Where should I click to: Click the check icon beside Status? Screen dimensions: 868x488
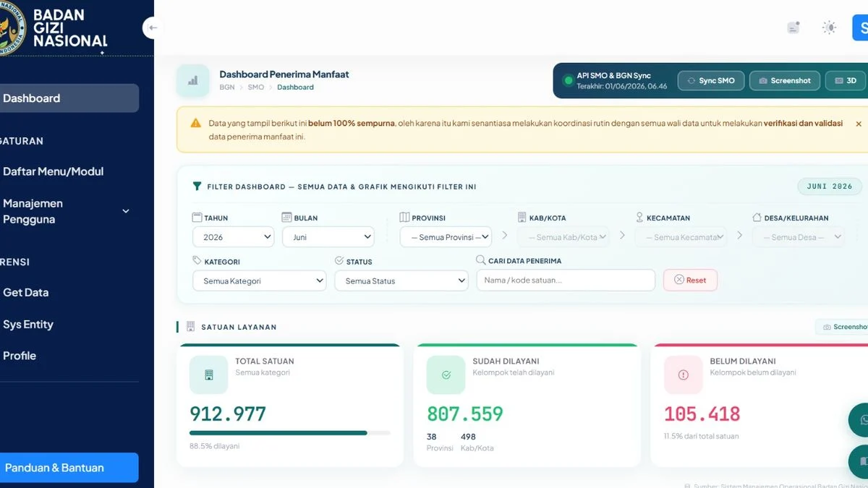(x=339, y=260)
